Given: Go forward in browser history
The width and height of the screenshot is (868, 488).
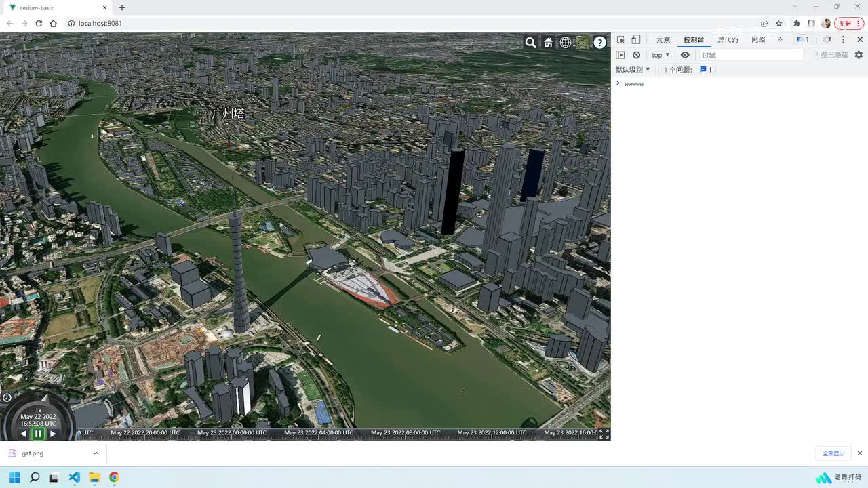Looking at the screenshot, I should [x=24, y=23].
